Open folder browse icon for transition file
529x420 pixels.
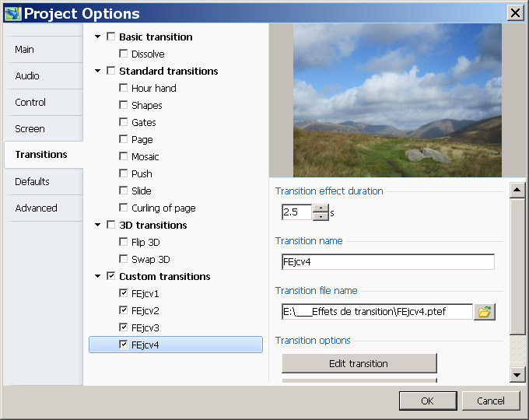pyautogui.click(x=485, y=312)
